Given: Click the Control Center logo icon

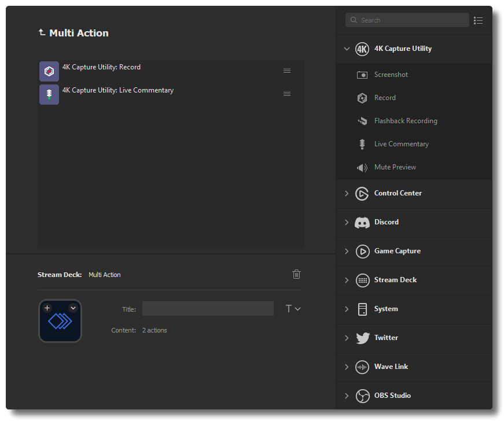Looking at the screenshot, I should coord(362,194).
